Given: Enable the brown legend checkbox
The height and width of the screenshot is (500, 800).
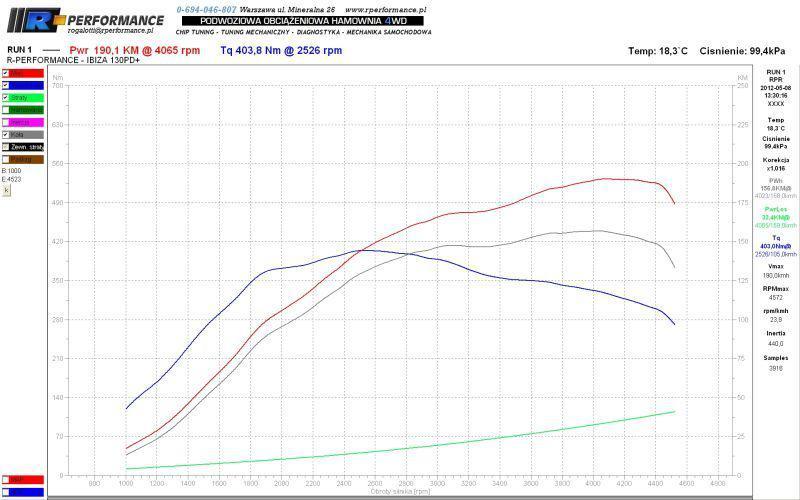Looking at the screenshot, I should tap(6, 160).
